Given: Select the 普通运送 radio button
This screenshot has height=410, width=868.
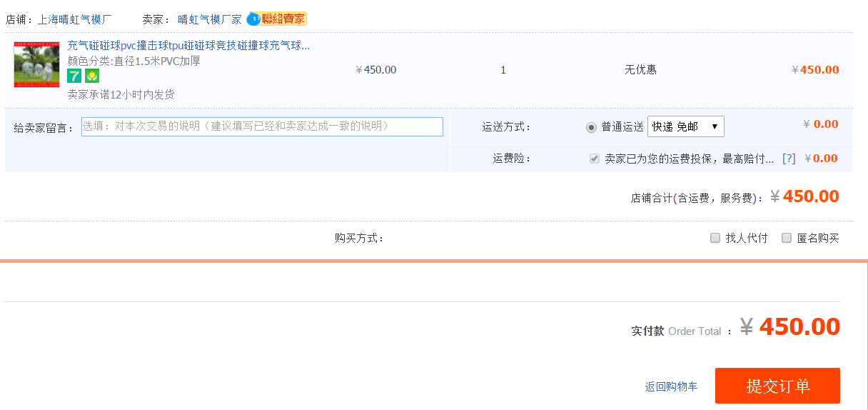Looking at the screenshot, I should [591, 127].
